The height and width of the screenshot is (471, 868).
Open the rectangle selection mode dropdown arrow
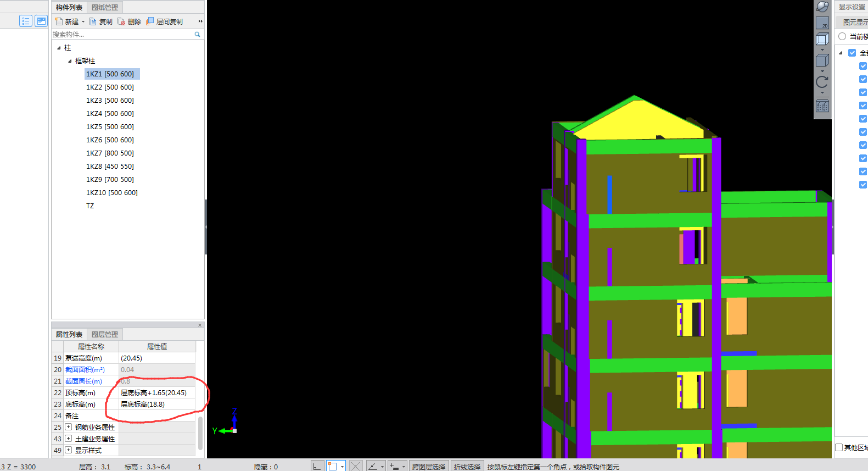pyautogui.click(x=342, y=467)
